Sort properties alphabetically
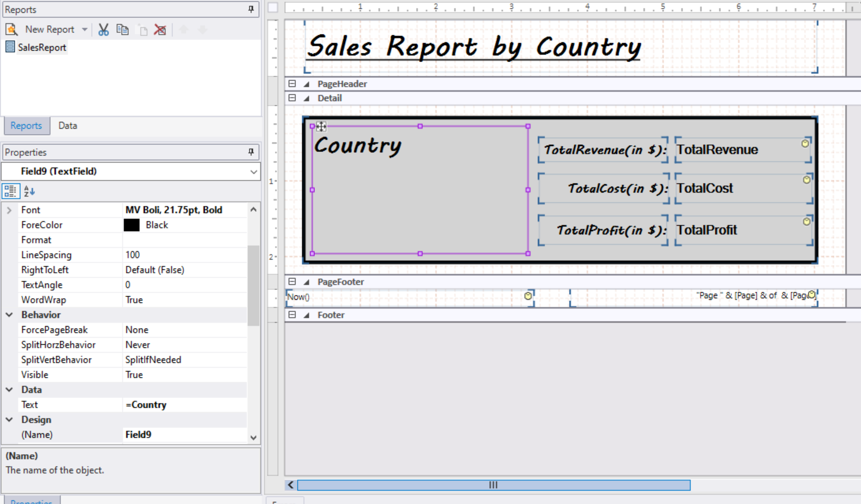The height and width of the screenshot is (504, 861). tap(29, 191)
